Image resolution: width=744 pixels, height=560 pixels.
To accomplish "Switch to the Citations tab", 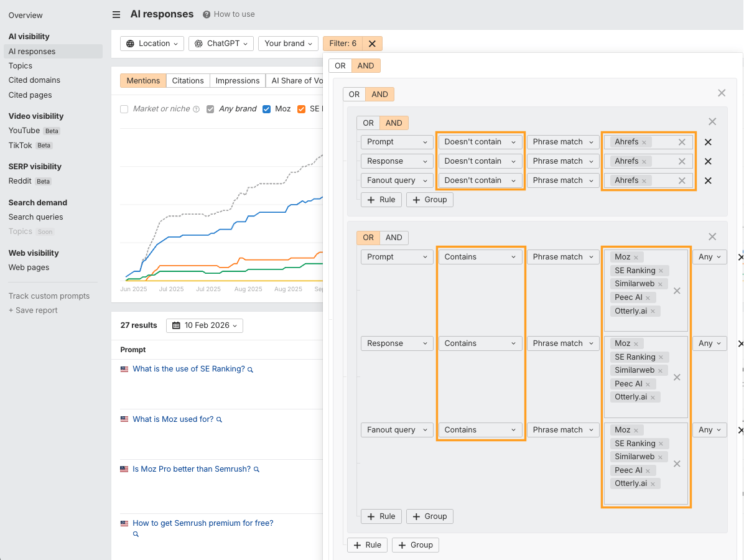I will point(188,80).
